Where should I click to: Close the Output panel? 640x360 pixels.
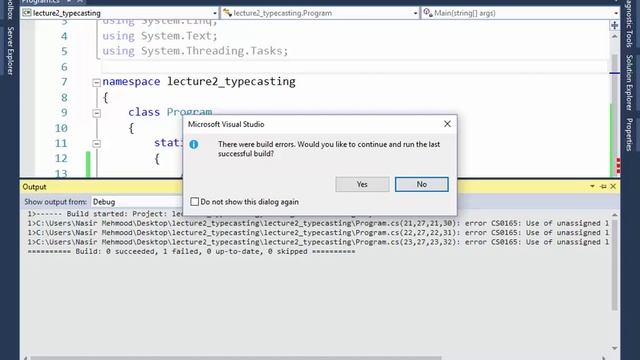click(613, 186)
